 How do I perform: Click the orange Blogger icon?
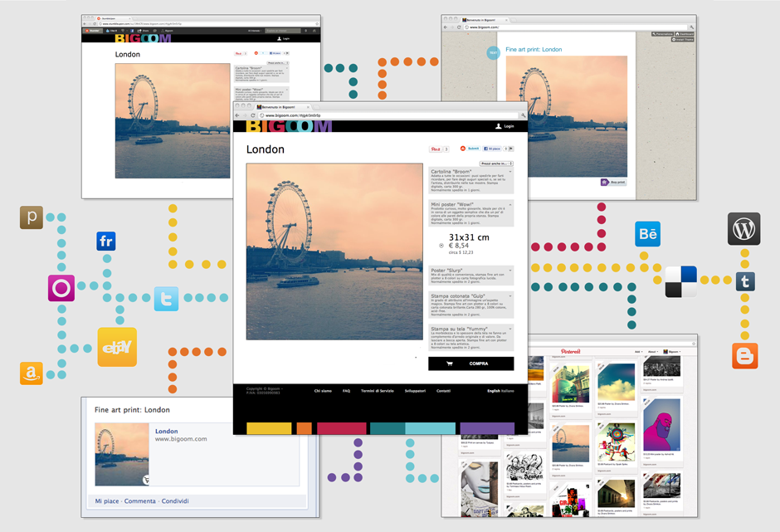(744, 355)
